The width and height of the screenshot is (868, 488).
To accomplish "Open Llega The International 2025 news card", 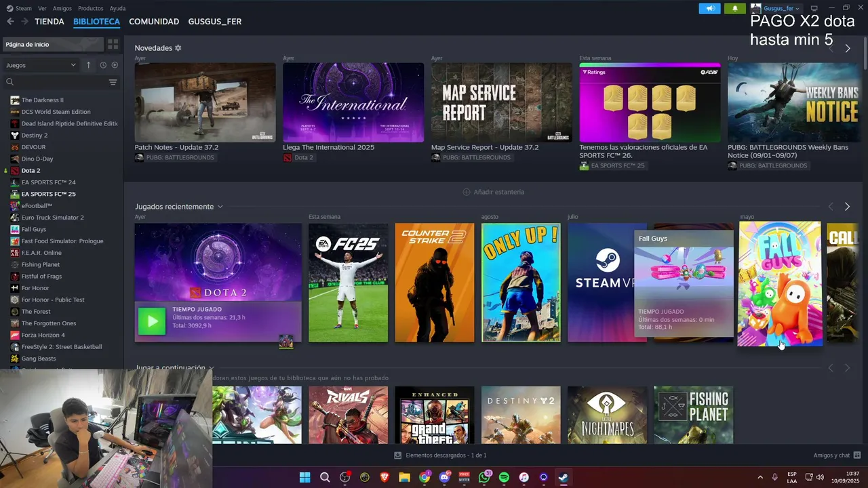I will pos(353,102).
